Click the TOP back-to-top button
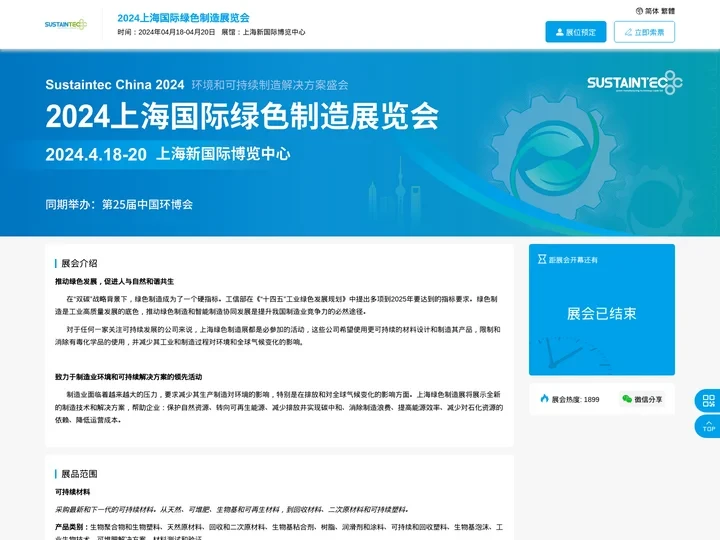 point(709,426)
